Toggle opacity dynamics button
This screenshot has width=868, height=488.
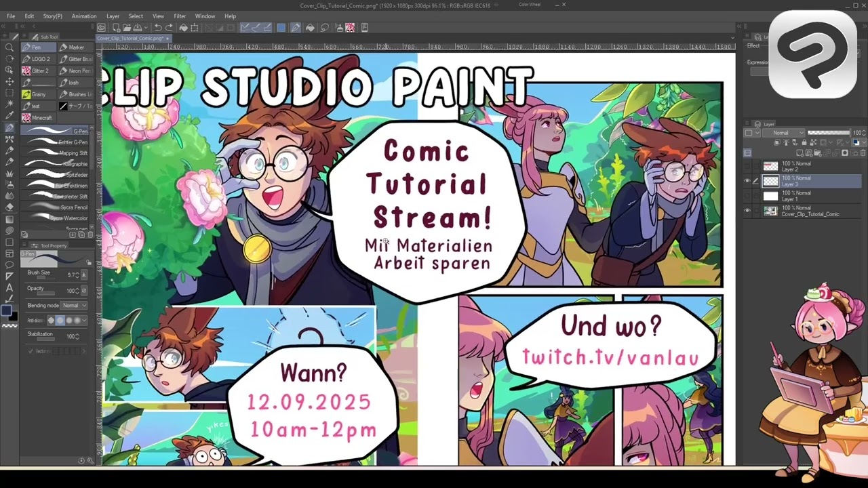(84, 290)
